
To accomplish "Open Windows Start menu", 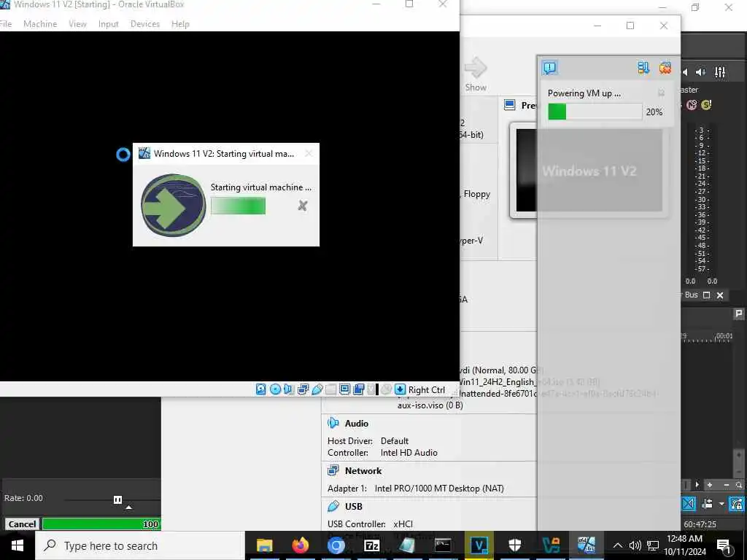I will point(18,545).
